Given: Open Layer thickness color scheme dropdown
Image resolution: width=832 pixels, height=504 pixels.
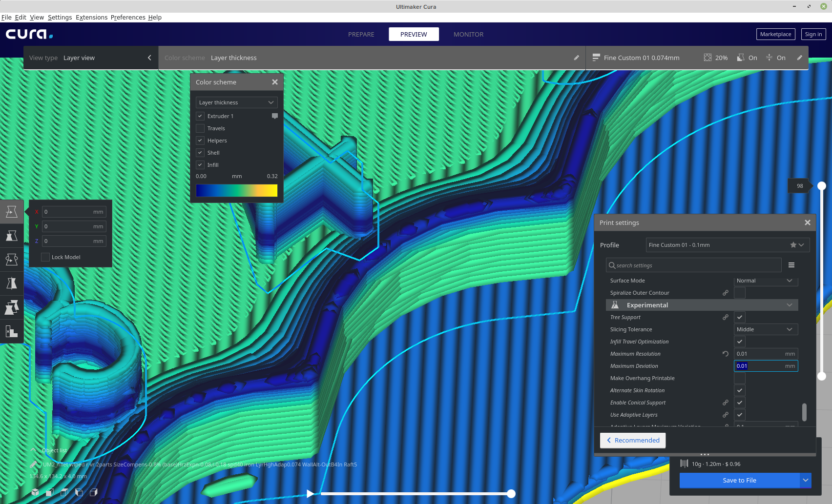Looking at the screenshot, I should (237, 102).
